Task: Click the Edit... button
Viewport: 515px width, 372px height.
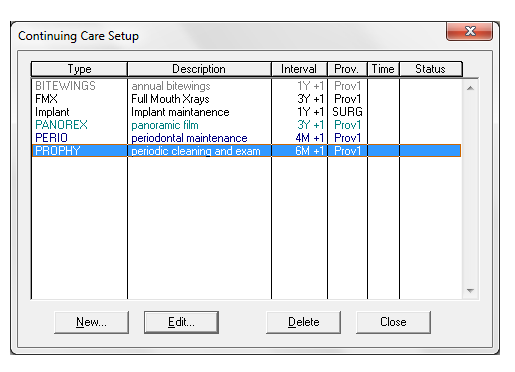Action: 181,322
